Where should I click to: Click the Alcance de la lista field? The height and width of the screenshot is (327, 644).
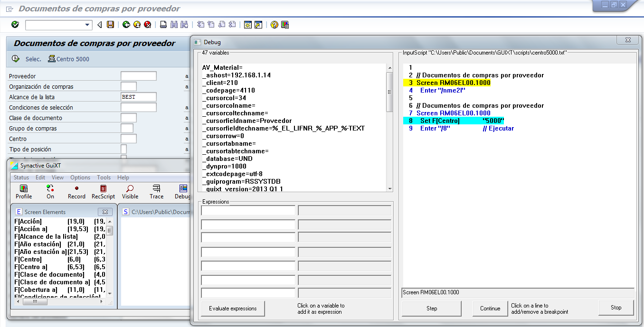pyautogui.click(x=138, y=97)
